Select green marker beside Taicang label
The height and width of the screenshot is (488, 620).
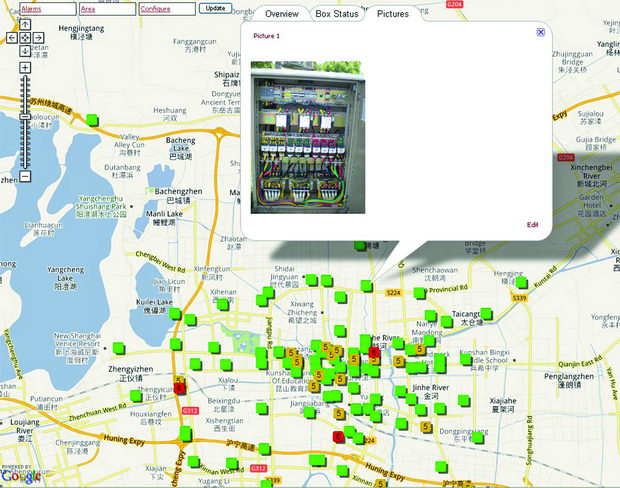tap(486, 314)
